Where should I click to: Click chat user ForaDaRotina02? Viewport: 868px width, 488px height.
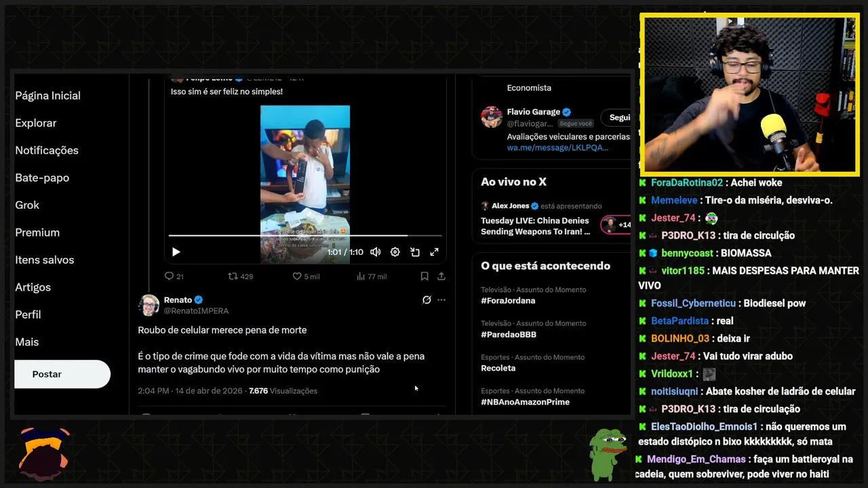(x=687, y=183)
